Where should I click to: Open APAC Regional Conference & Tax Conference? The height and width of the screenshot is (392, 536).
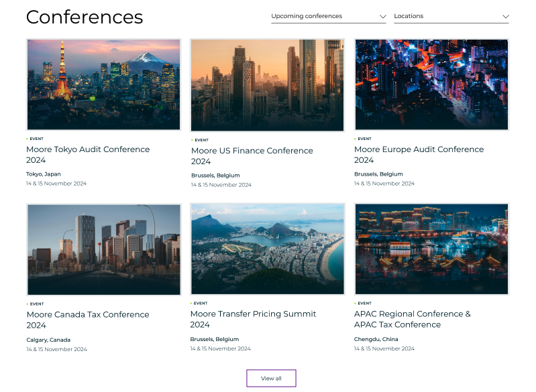coord(412,319)
